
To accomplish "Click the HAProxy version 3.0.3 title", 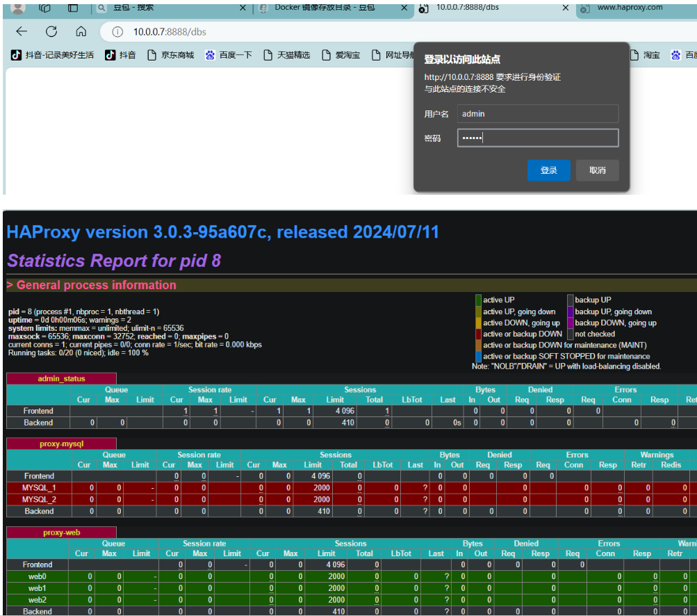I will click(222, 232).
